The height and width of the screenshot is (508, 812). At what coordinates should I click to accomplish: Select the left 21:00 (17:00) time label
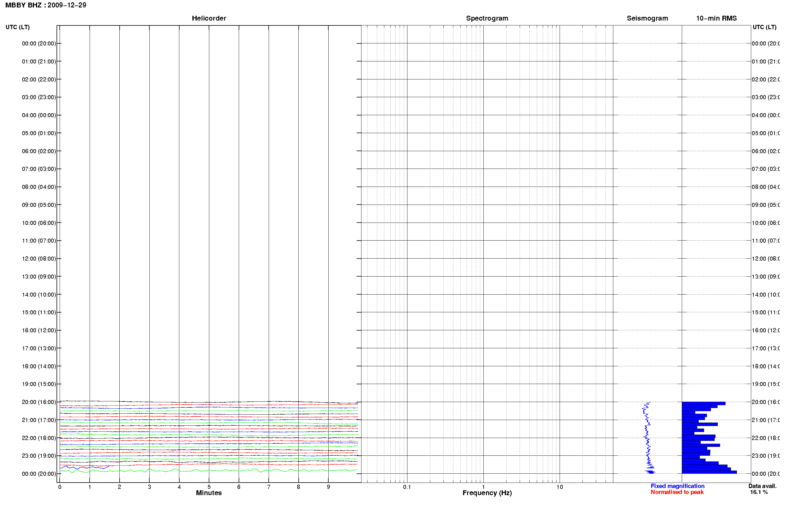[x=39, y=420]
